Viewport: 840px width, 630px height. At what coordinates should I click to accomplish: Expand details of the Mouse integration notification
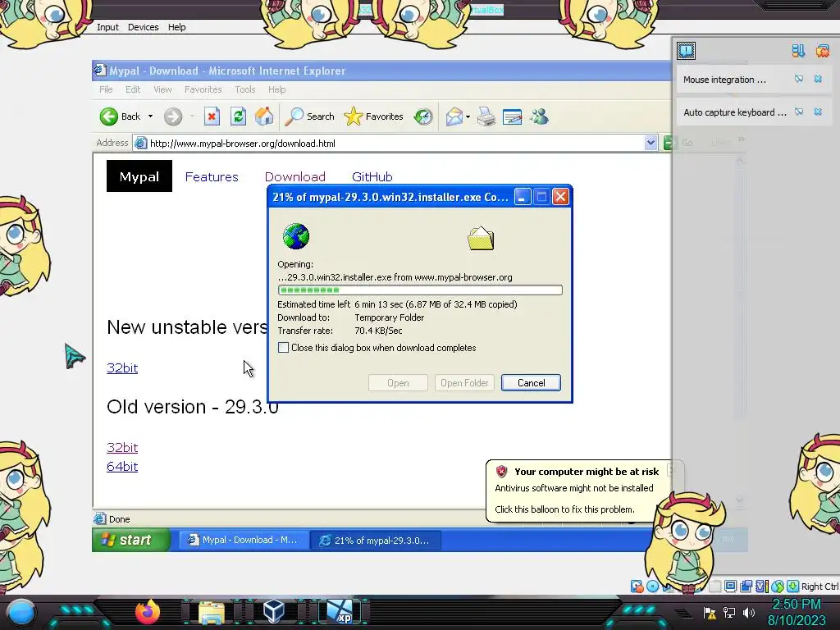[799, 80]
